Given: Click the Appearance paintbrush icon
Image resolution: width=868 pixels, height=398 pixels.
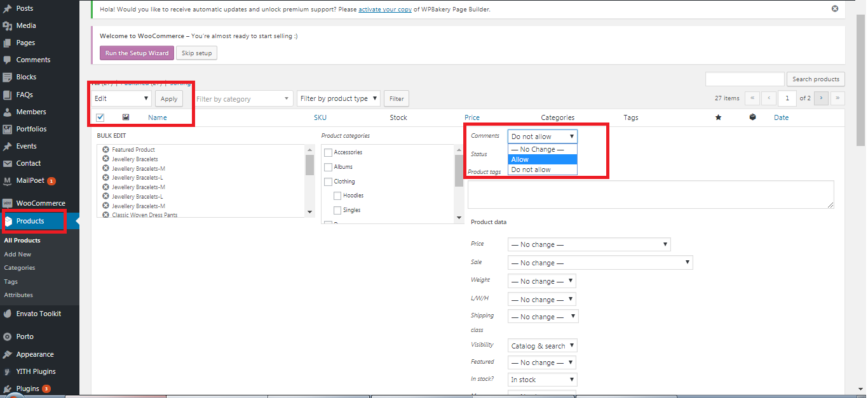Looking at the screenshot, I should [7, 354].
